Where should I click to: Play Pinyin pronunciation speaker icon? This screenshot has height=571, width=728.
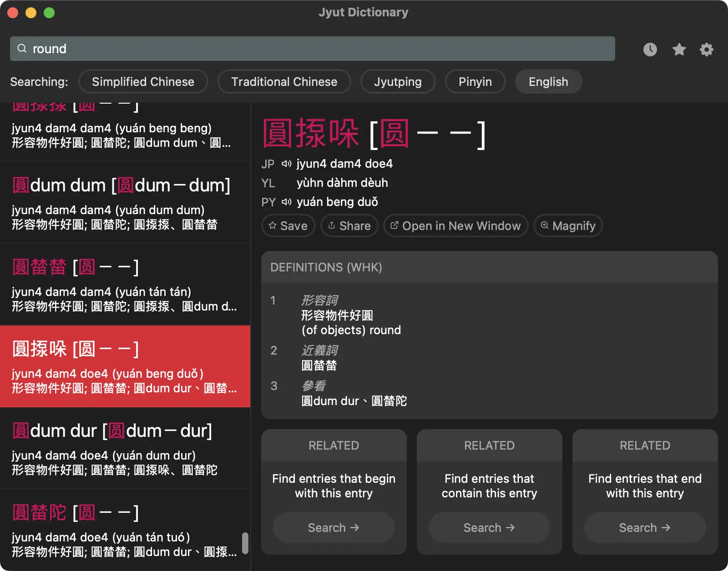[286, 202]
